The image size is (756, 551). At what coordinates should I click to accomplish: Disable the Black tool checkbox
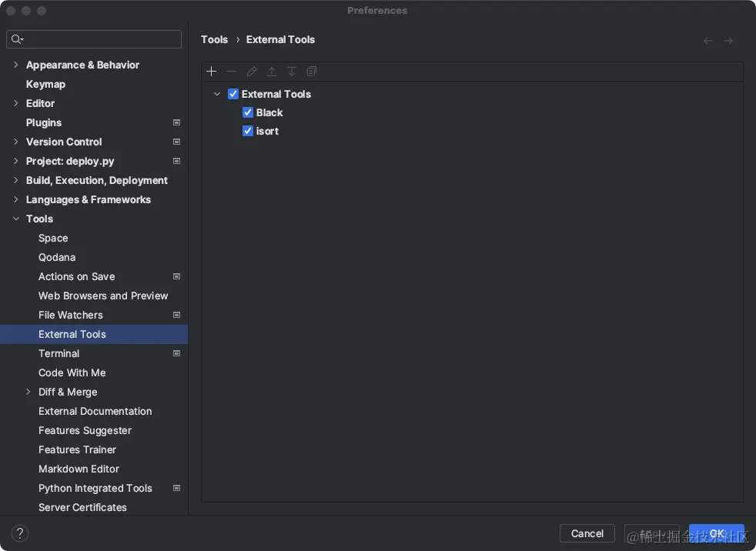[x=248, y=112]
